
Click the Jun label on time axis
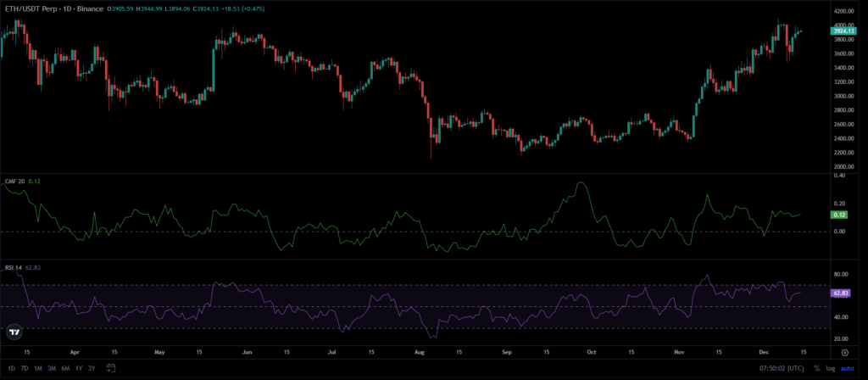tap(247, 352)
